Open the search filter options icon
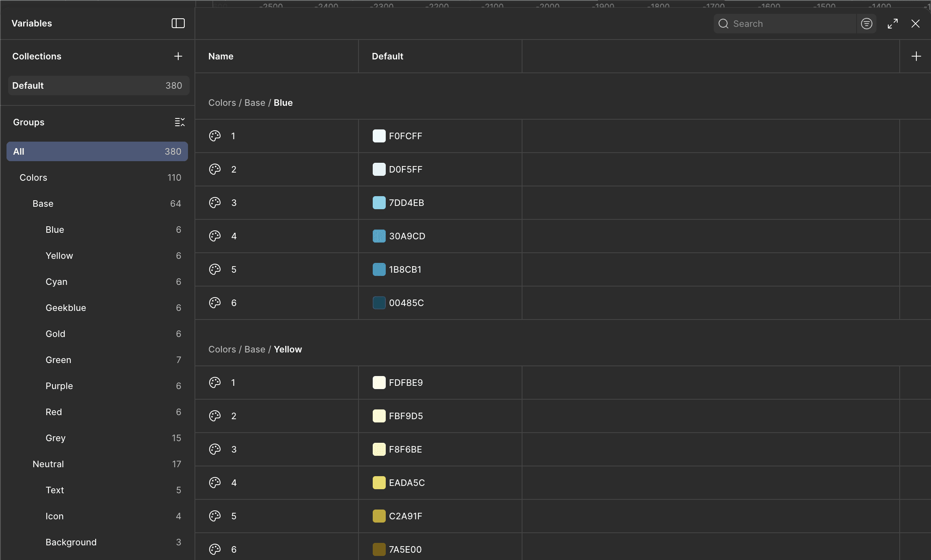Image resolution: width=931 pixels, height=560 pixels. pos(866,24)
